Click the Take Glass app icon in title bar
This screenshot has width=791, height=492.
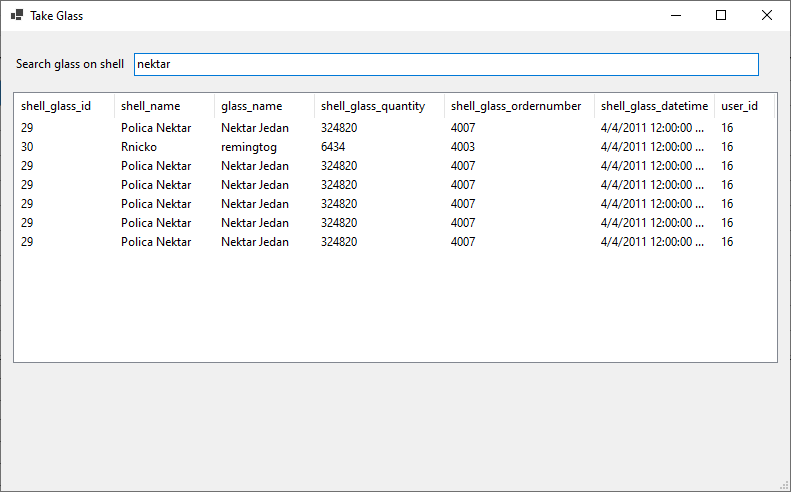click(16, 15)
